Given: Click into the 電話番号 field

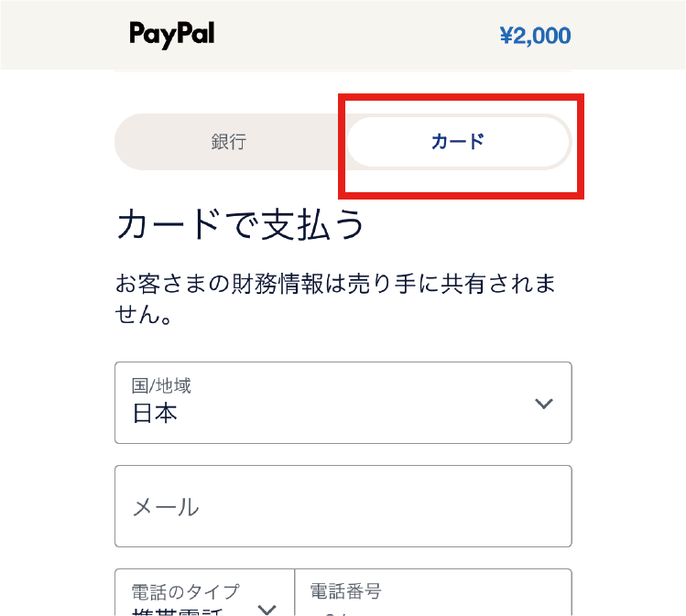Looking at the screenshot, I should pos(432,606).
